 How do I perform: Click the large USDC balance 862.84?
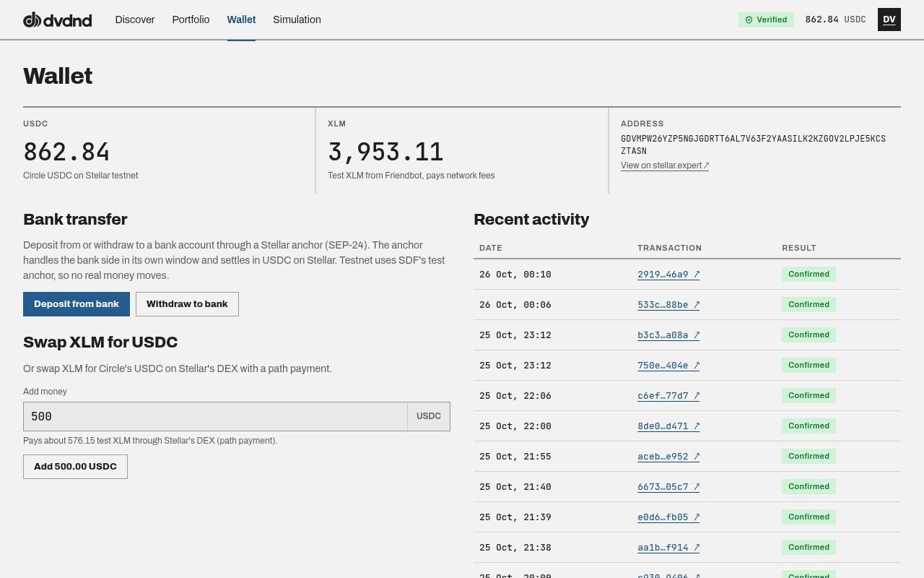(66, 152)
